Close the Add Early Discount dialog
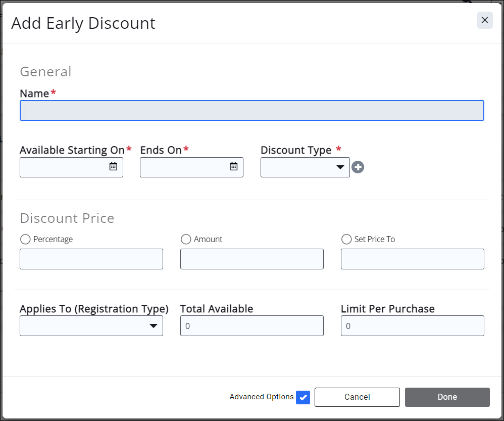 (485, 20)
